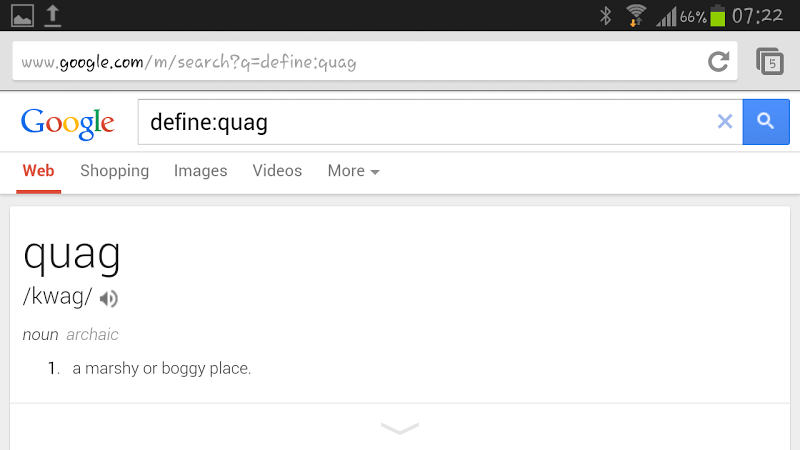The width and height of the screenshot is (800, 450).
Task: Reload the page with the refresh icon
Action: coord(718,62)
